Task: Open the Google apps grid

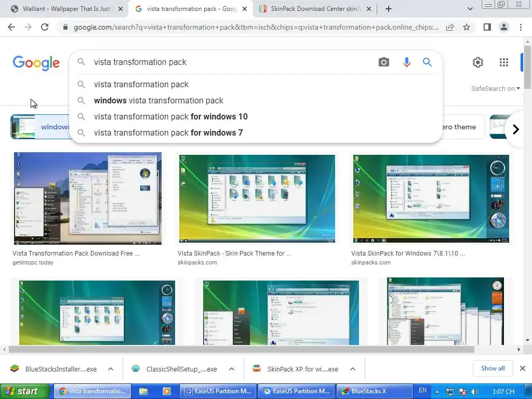Action: [x=504, y=62]
